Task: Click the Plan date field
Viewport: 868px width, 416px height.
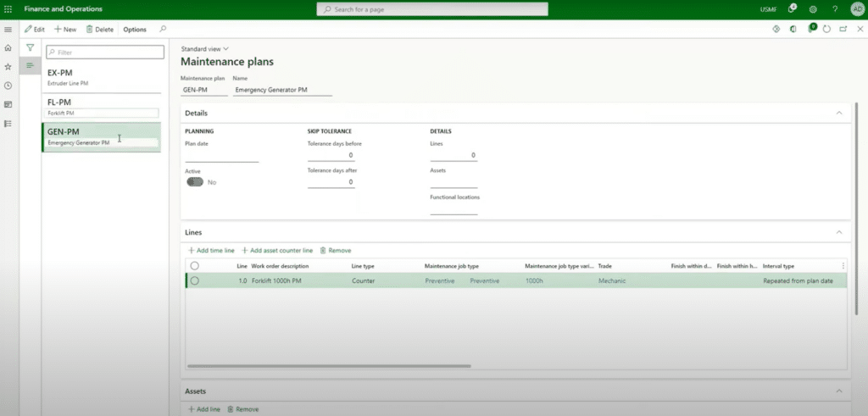Action: coord(221,155)
